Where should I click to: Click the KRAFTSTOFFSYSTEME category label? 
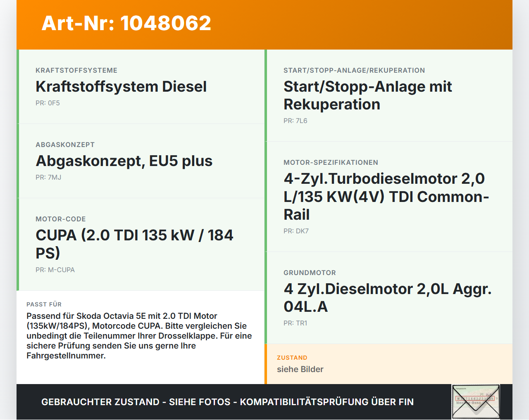(76, 71)
